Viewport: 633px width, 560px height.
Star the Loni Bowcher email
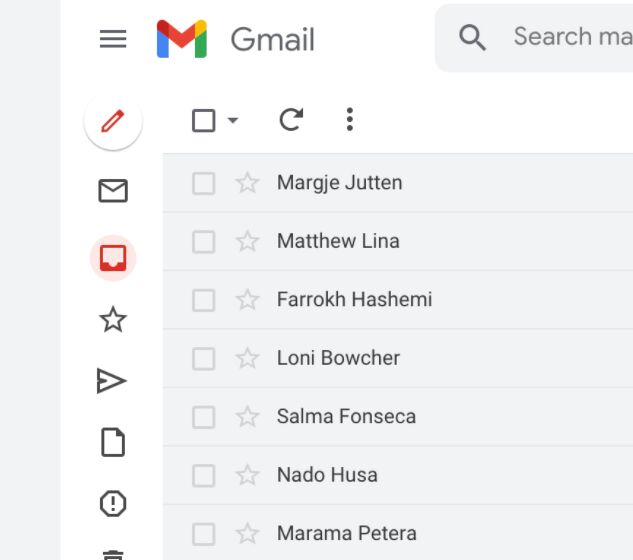point(247,358)
